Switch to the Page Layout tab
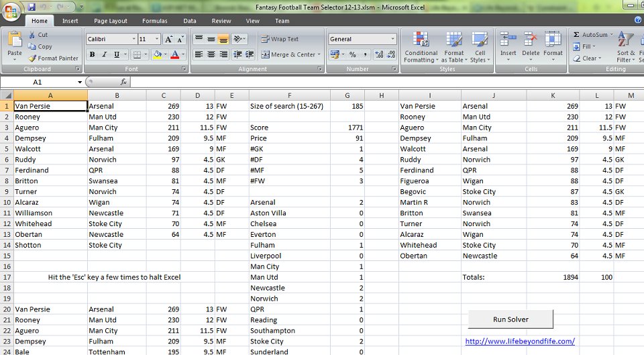Screen dimensions: 644x355 tap(111, 21)
